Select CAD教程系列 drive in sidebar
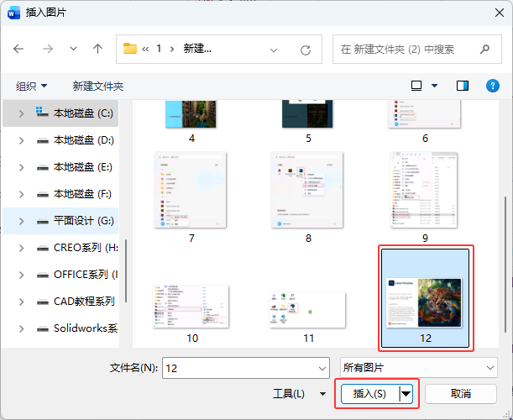Screen dimensions: 513x420 pos(60,302)
